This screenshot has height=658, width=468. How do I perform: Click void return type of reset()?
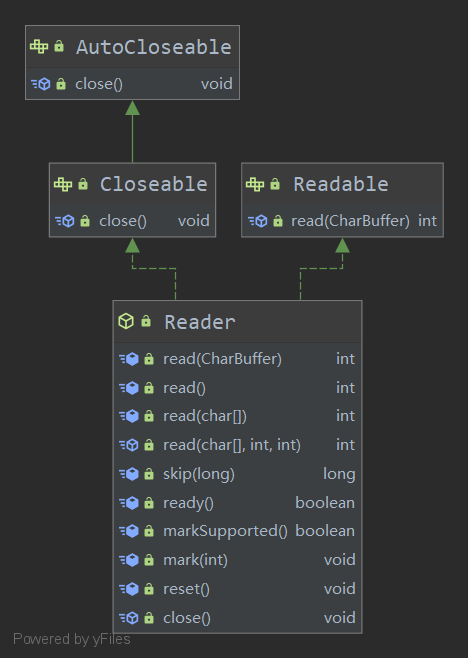[340, 589]
